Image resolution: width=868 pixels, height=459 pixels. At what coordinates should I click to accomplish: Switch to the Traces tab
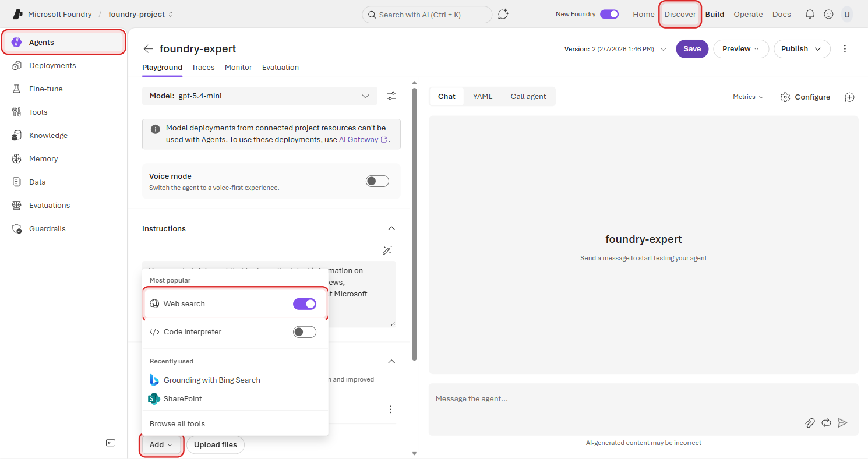pos(203,68)
